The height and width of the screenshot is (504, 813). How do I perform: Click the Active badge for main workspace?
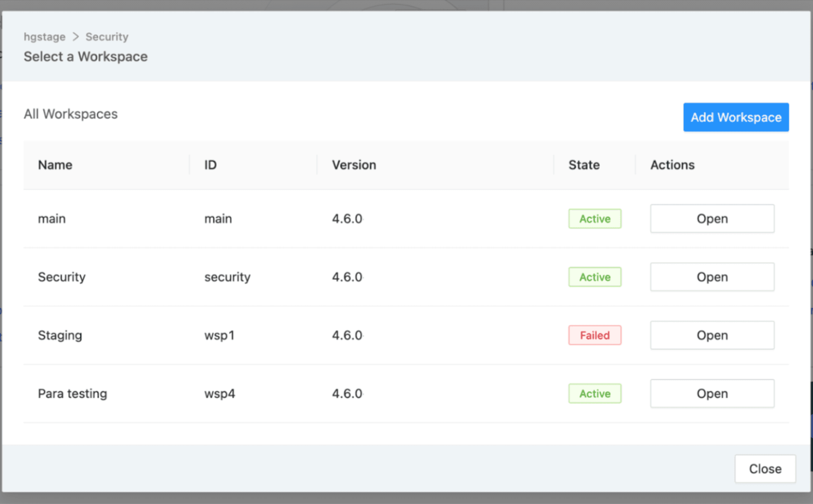coord(595,218)
